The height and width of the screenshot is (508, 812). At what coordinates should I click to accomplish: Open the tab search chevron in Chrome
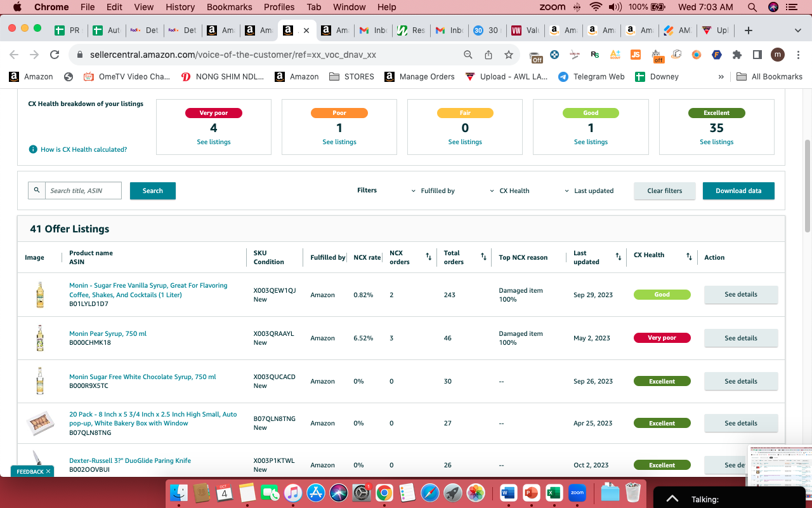point(798,30)
